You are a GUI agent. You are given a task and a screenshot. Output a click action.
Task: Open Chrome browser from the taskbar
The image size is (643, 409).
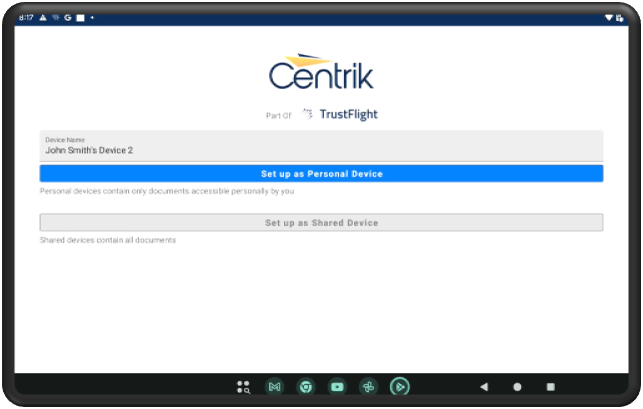point(305,386)
